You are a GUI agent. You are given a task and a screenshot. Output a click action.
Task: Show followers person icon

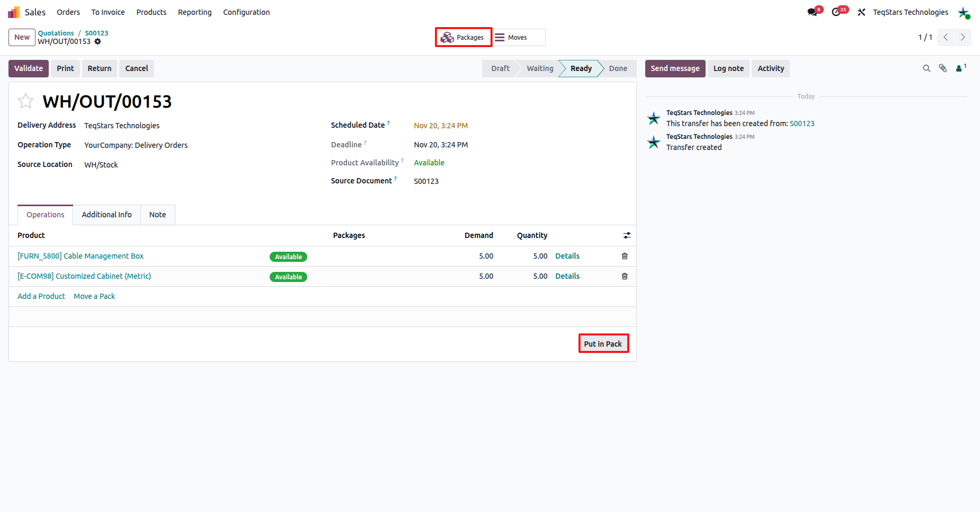coord(961,68)
